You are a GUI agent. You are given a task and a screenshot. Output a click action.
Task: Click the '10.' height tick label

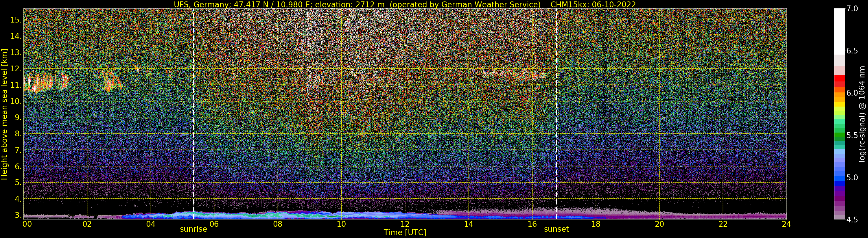pos(16,101)
